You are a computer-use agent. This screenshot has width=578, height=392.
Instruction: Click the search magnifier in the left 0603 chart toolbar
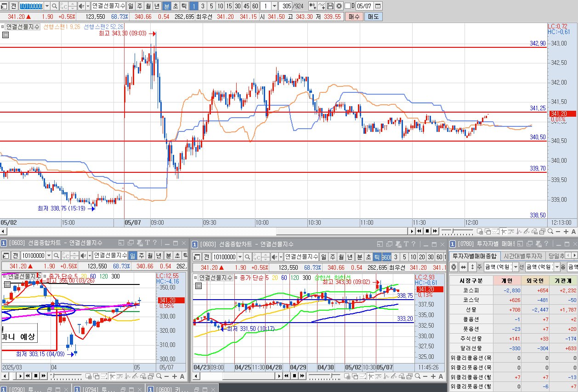pos(56,256)
